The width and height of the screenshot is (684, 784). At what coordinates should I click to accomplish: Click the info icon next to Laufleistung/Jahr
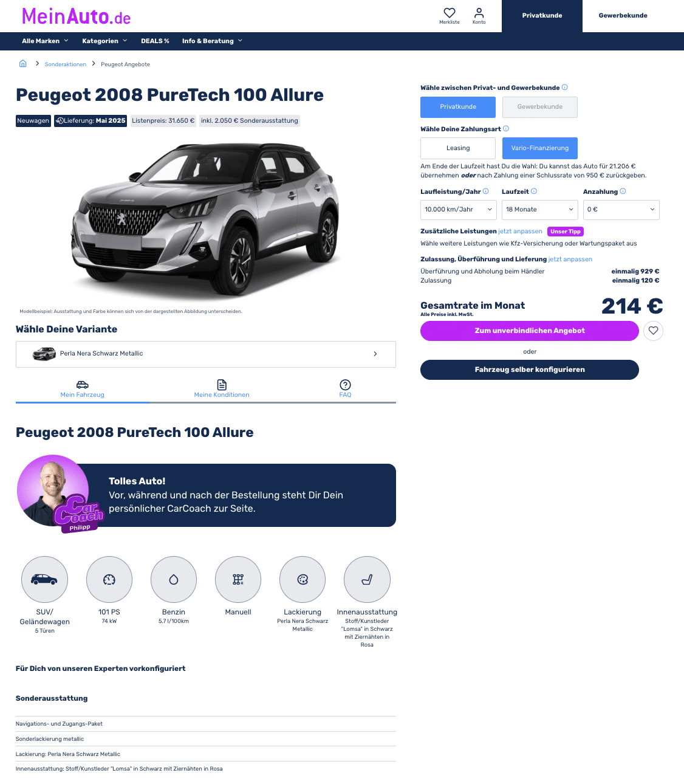[x=486, y=191]
